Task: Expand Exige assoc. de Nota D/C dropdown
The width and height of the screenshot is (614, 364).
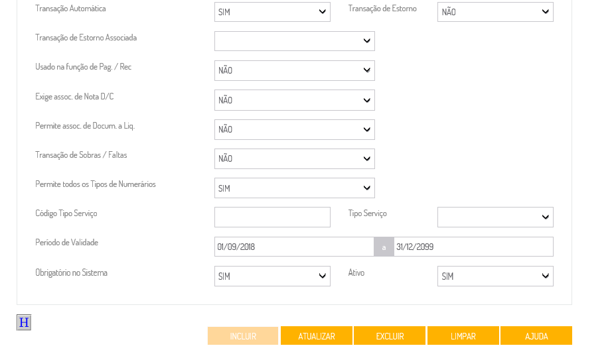Action: tap(294, 100)
